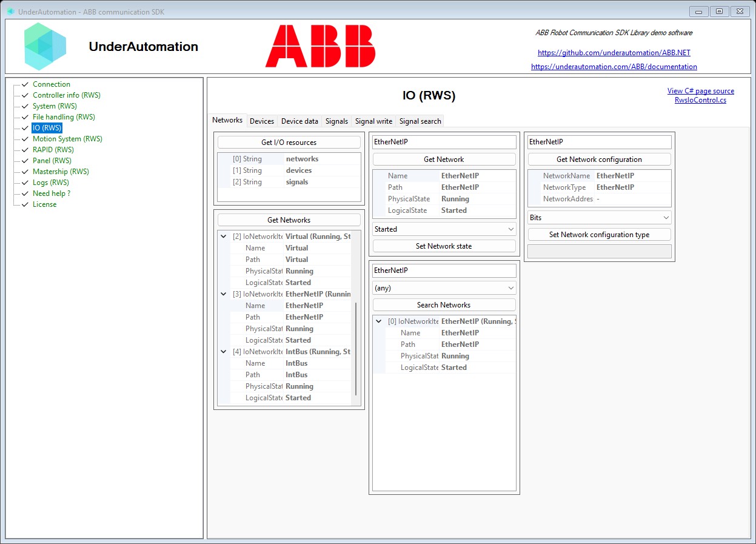Collapse the [3] EtherNetIP network item
756x544 pixels.
223,294
